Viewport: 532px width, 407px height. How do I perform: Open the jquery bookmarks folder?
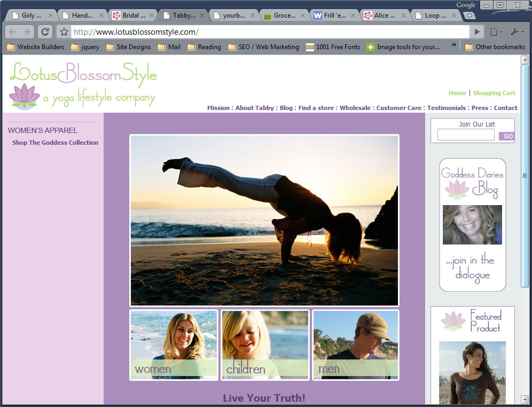pyautogui.click(x=85, y=47)
